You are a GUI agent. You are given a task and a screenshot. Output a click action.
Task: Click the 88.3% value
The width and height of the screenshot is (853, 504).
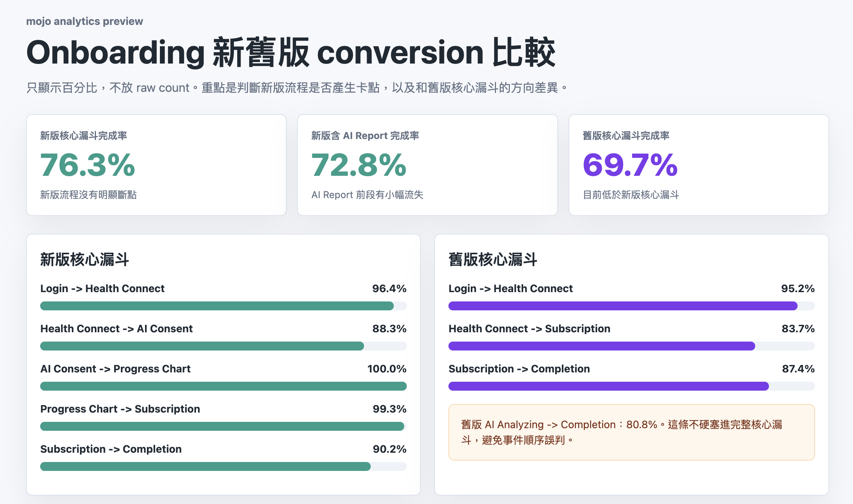tap(389, 329)
